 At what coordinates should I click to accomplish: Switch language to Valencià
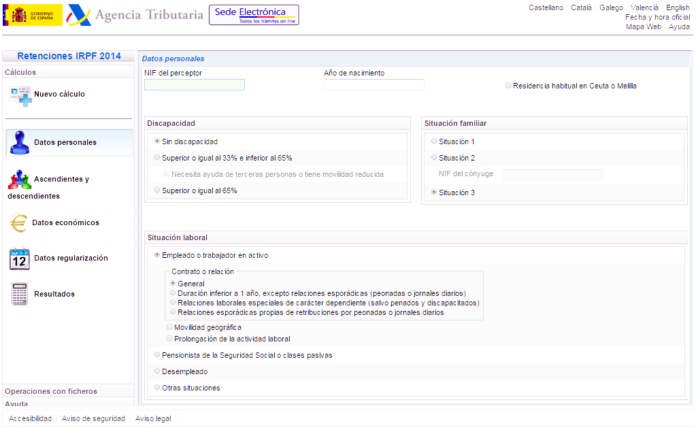tap(645, 8)
